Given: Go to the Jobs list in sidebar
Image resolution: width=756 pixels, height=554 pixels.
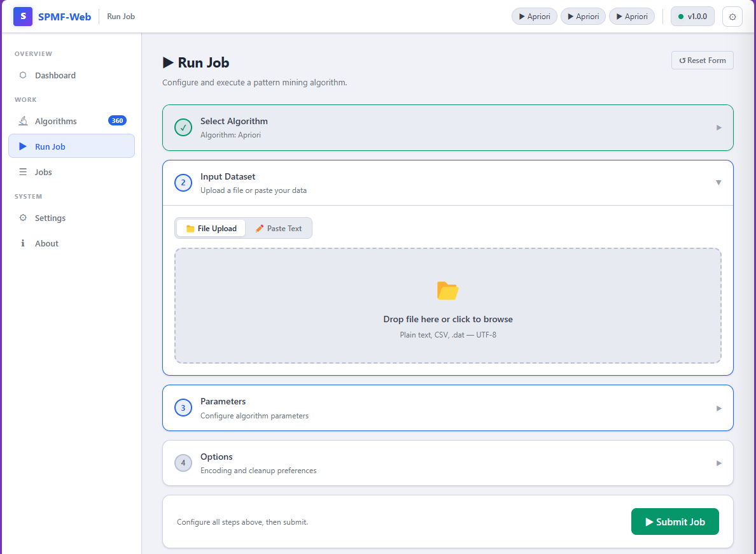Looking at the screenshot, I should (x=43, y=172).
